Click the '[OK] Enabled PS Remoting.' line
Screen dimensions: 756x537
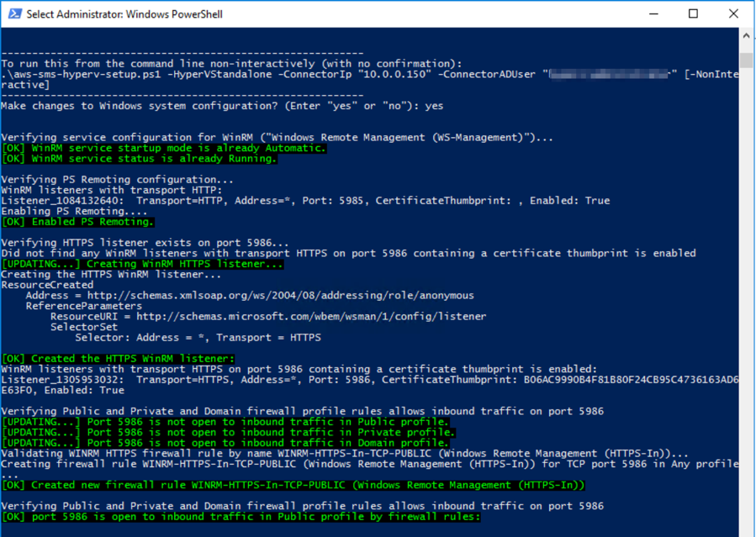pyautogui.click(x=77, y=222)
